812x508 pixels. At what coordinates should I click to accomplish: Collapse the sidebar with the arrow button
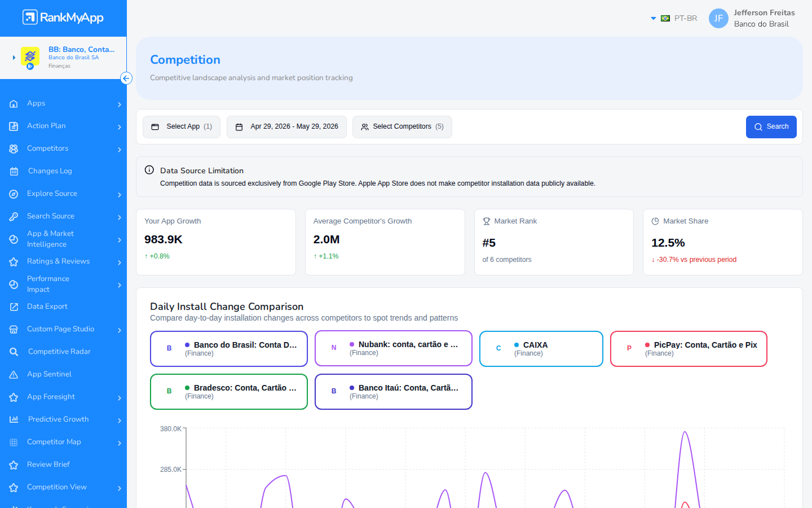[126, 78]
